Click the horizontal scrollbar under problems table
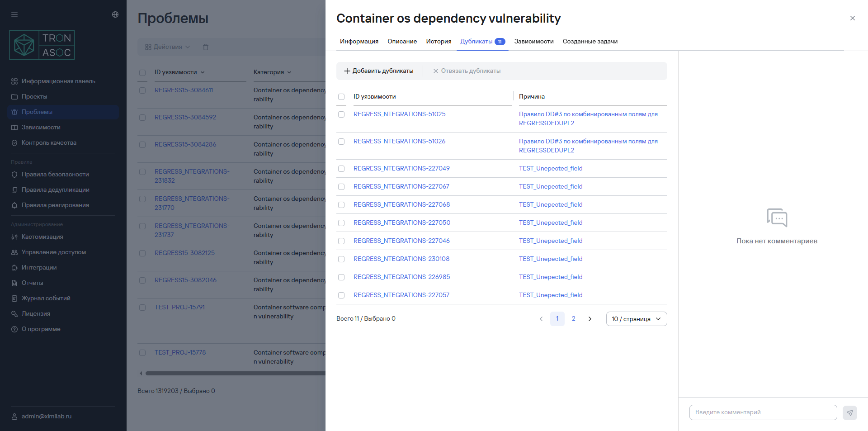 [x=235, y=374]
